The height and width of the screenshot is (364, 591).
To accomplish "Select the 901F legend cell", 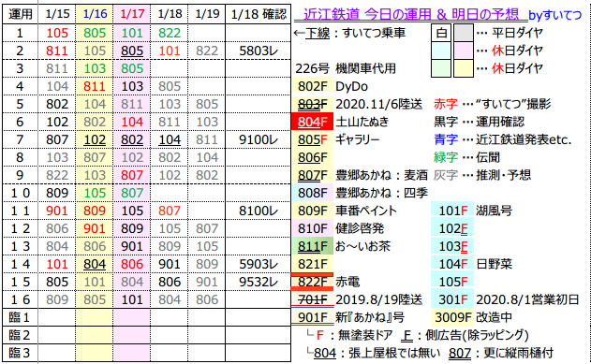I will point(313,317).
